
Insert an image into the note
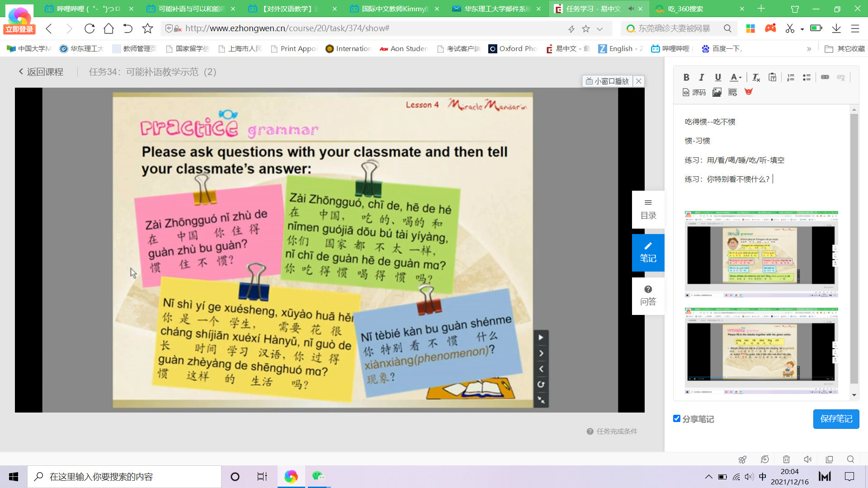pyautogui.click(x=717, y=92)
